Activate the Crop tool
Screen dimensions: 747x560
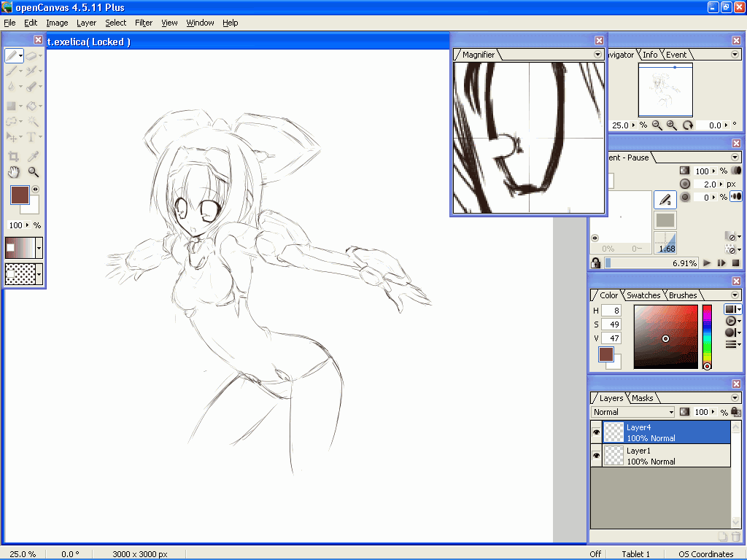13,156
